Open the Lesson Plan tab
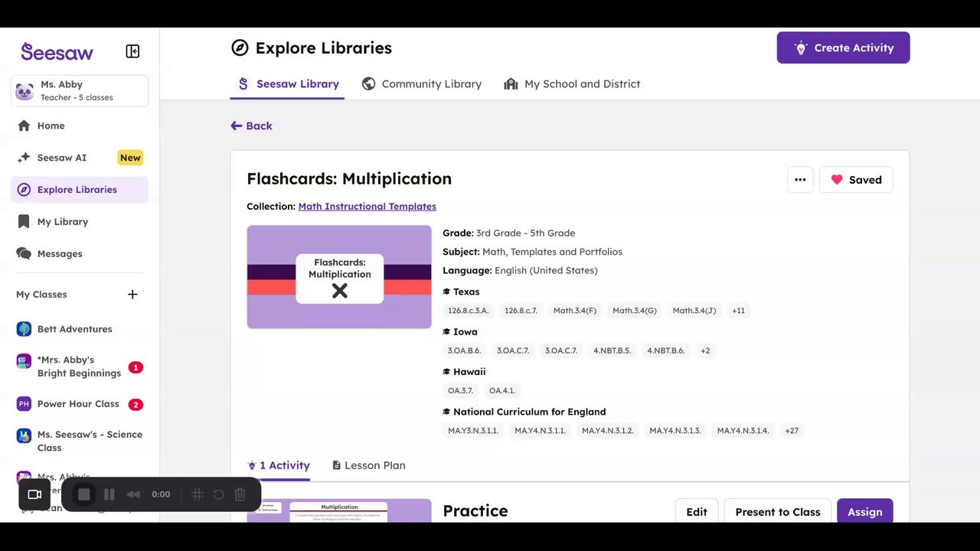Image resolution: width=980 pixels, height=551 pixels. click(369, 465)
